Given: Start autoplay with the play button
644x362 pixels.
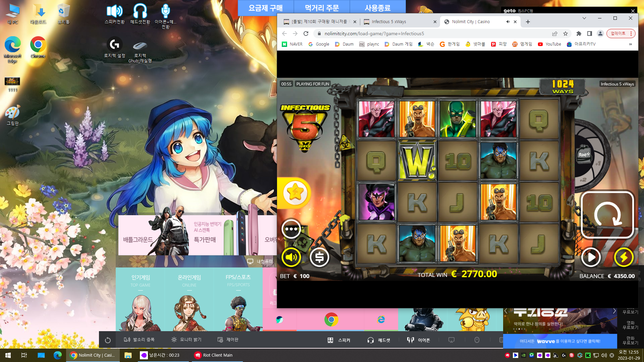Looking at the screenshot, I should [591, 257].
